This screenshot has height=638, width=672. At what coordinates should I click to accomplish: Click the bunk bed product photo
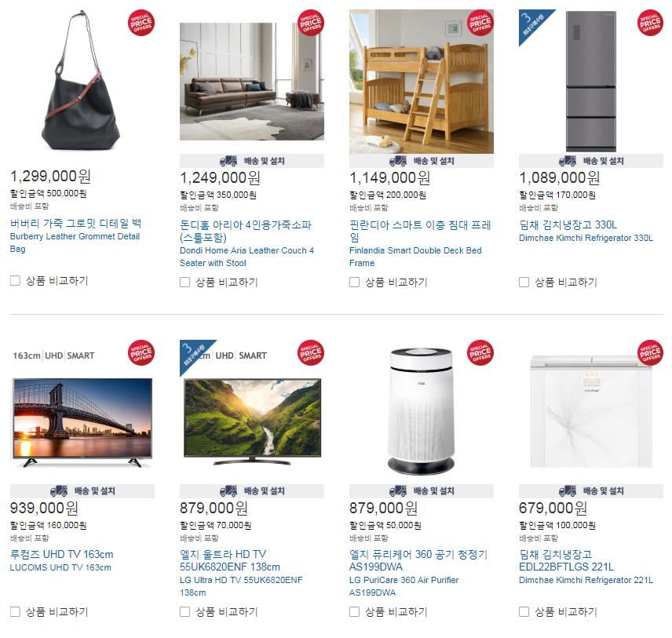coord(422,82)
